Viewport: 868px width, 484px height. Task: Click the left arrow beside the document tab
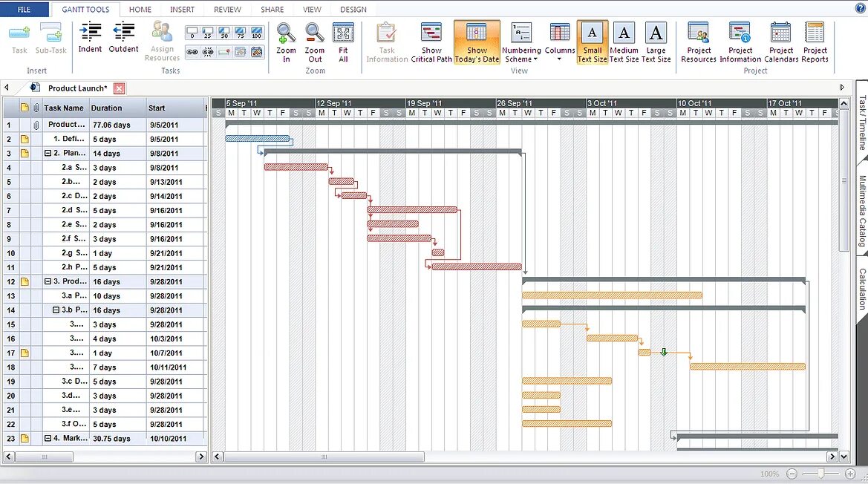point(7,88)
